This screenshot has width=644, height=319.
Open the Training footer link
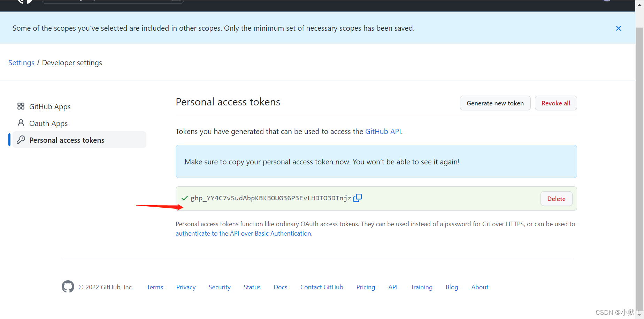[421, 287]
